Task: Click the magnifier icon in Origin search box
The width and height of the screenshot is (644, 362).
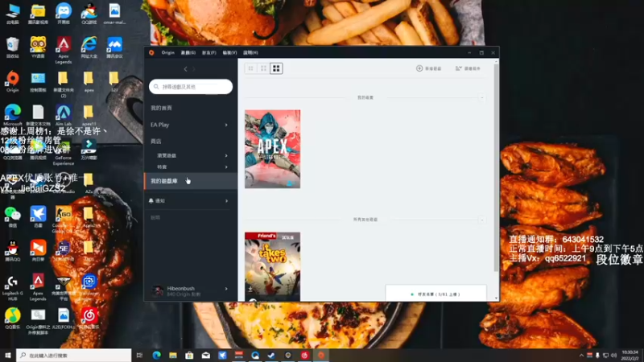Action: [x=156, y=87]
